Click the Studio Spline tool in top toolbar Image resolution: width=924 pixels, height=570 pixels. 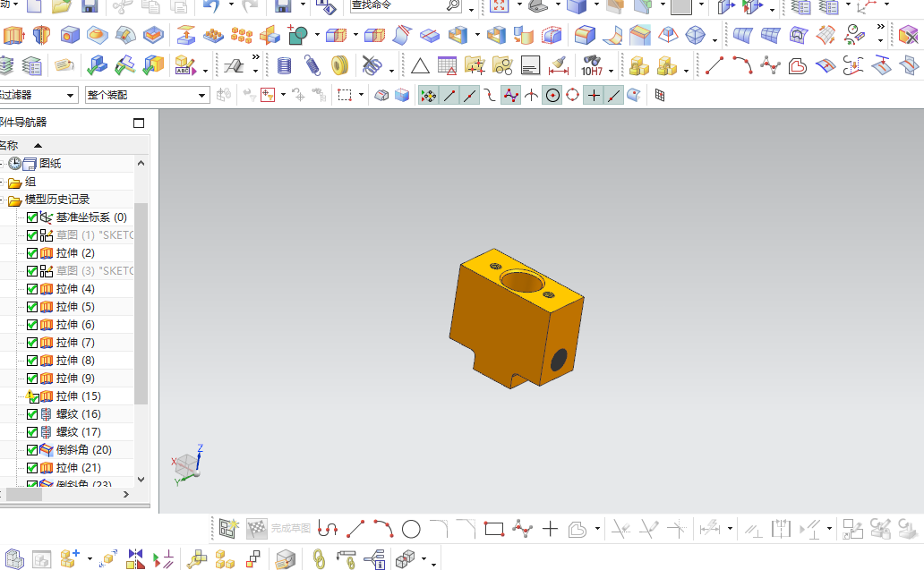coord(770,65)
